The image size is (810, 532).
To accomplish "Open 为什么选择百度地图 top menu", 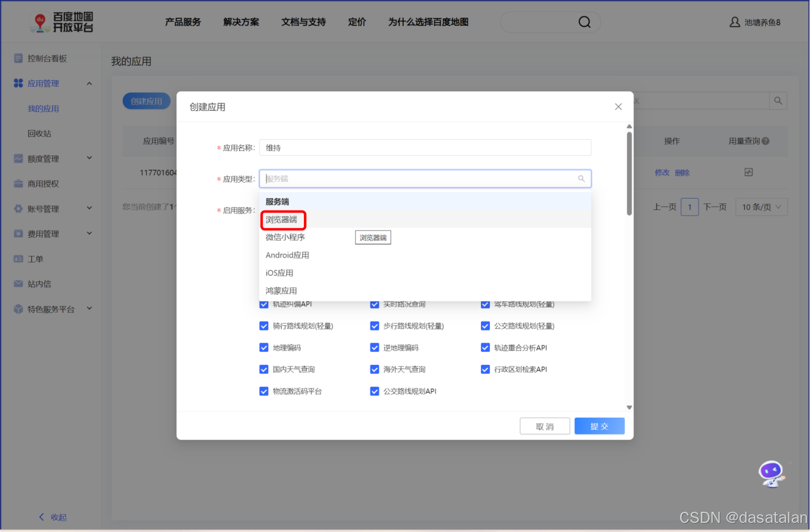I will (x=428, y=22).
